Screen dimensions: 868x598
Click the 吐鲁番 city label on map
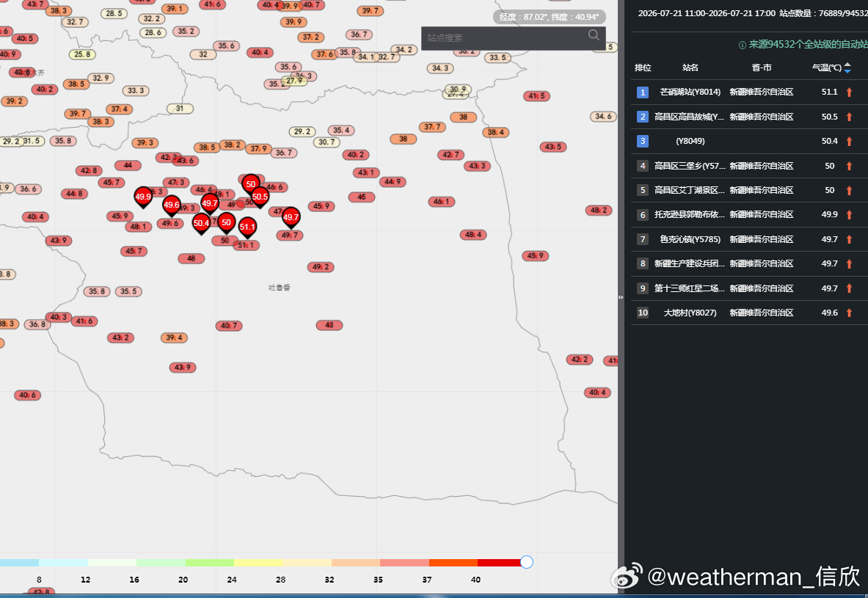click(x=280, y=288)
